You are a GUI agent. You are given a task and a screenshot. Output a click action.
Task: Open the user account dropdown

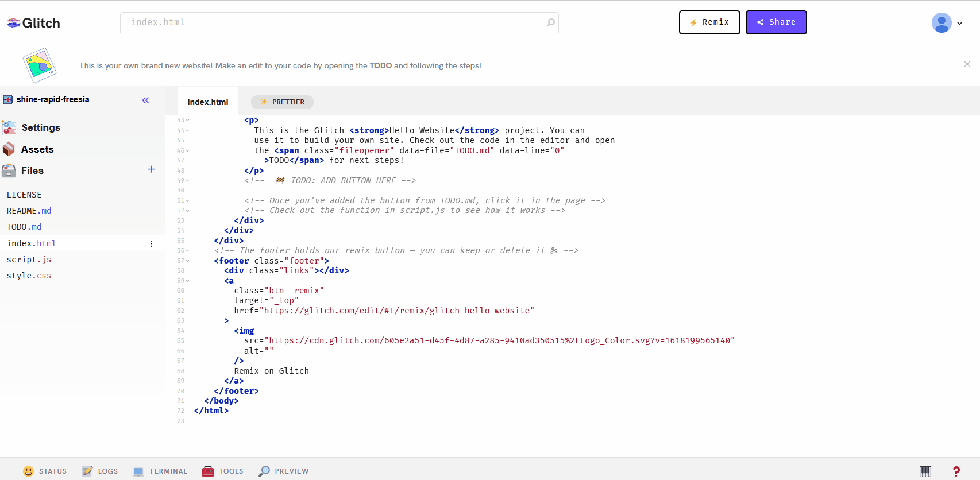[947, 23]
